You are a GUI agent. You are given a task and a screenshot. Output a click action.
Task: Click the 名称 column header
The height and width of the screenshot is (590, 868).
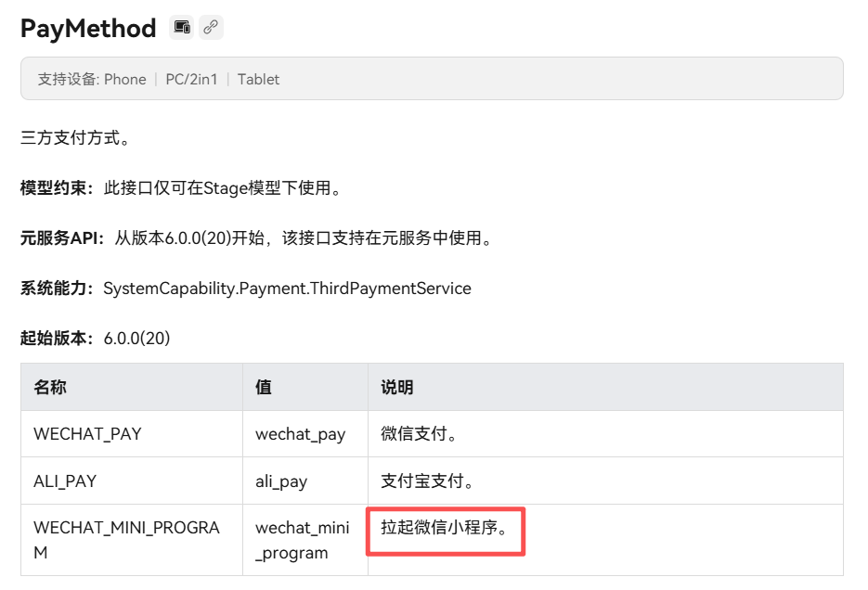[132, 387]
